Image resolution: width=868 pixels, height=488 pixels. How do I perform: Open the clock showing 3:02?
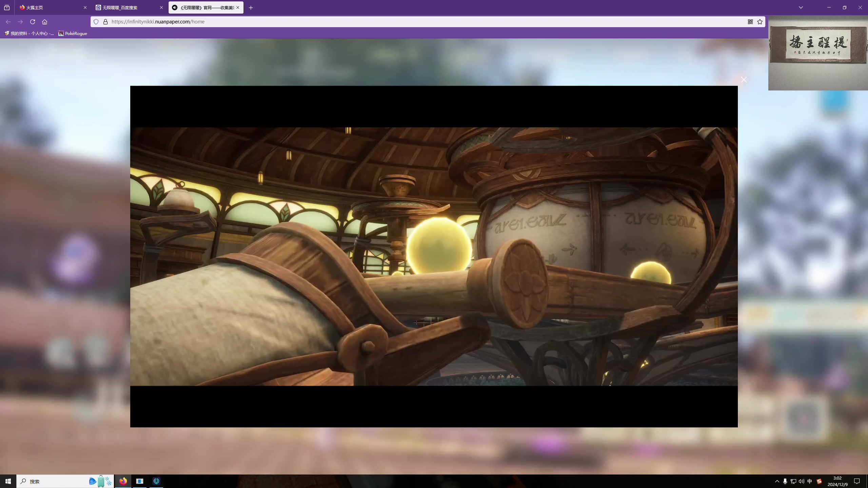coord(837,481)
